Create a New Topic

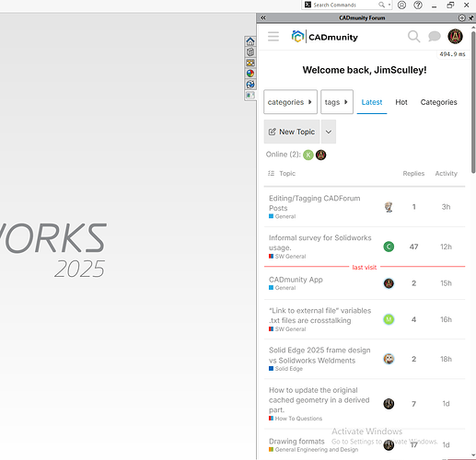[x=292, y=132]
